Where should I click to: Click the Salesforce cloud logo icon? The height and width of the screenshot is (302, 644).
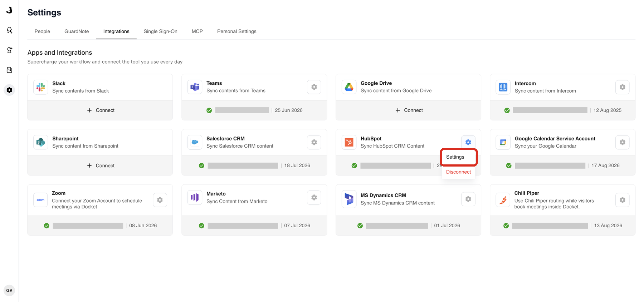(x=195, y=142)
